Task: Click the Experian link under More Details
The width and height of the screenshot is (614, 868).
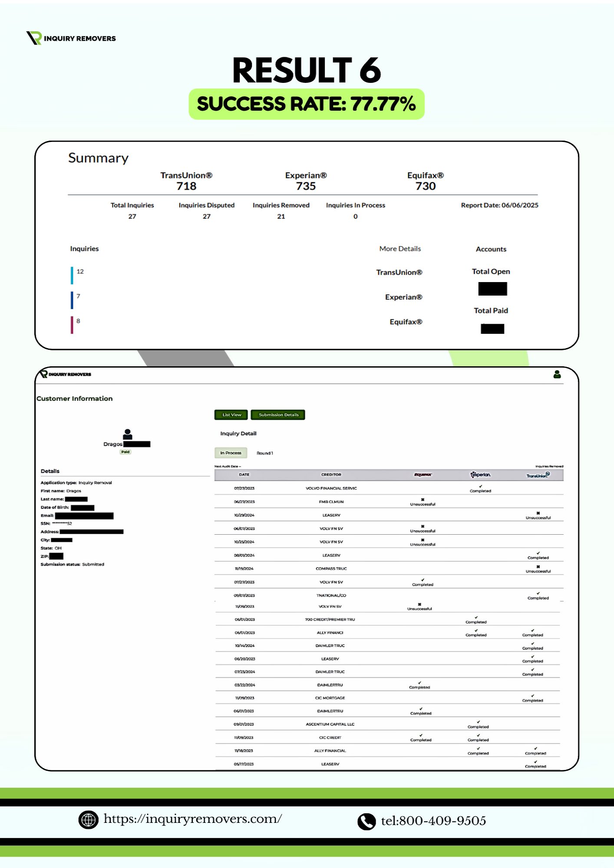Action: 403,297
